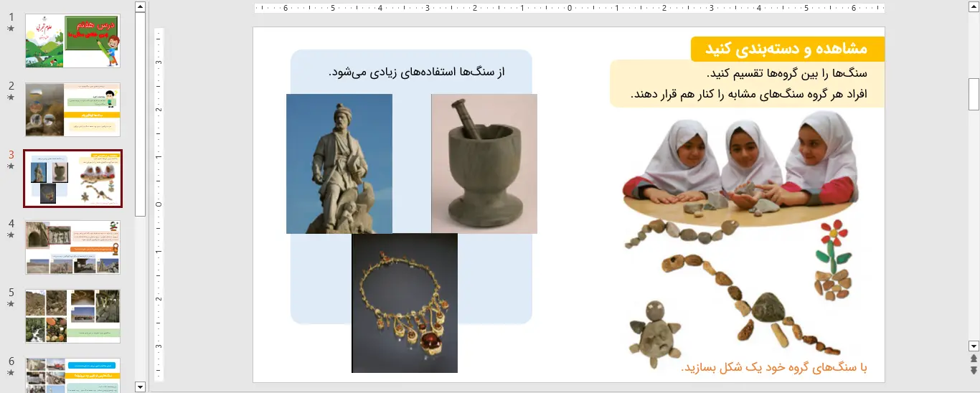This screenshot has width=980, height=393.
Task: Click the animation star under slide 5
Action: pyautogui.click(x=11, y=304)
